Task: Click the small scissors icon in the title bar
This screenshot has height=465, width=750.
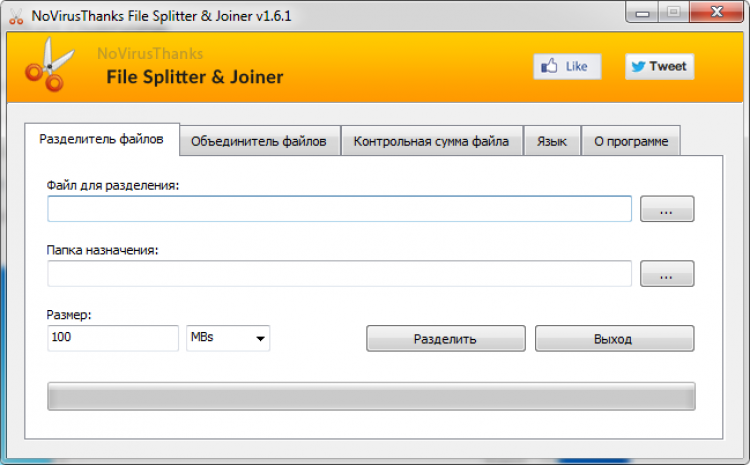Action: click(x=16, y=17)
